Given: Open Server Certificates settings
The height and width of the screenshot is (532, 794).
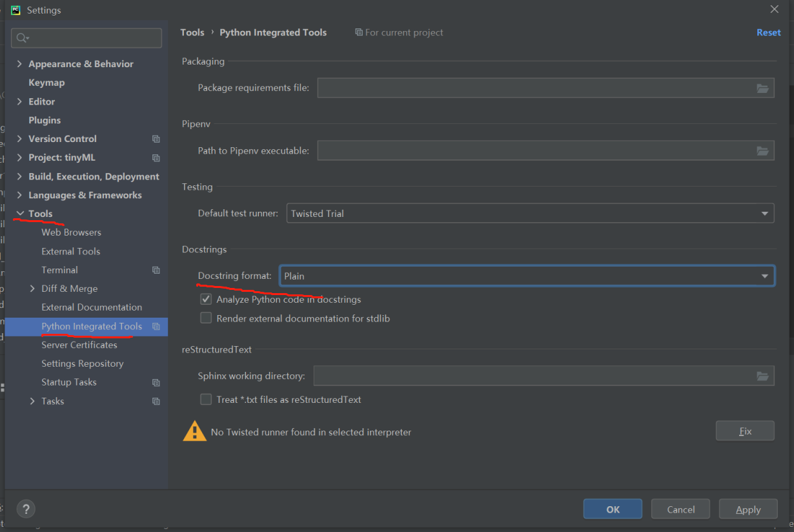Looking at the screenshot, I should (x=79, y=345).
